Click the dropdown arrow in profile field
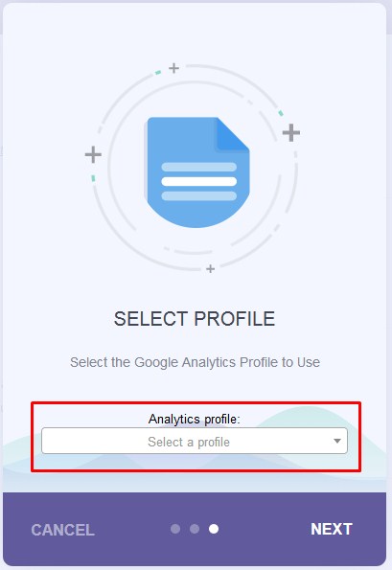 point(337,441)
